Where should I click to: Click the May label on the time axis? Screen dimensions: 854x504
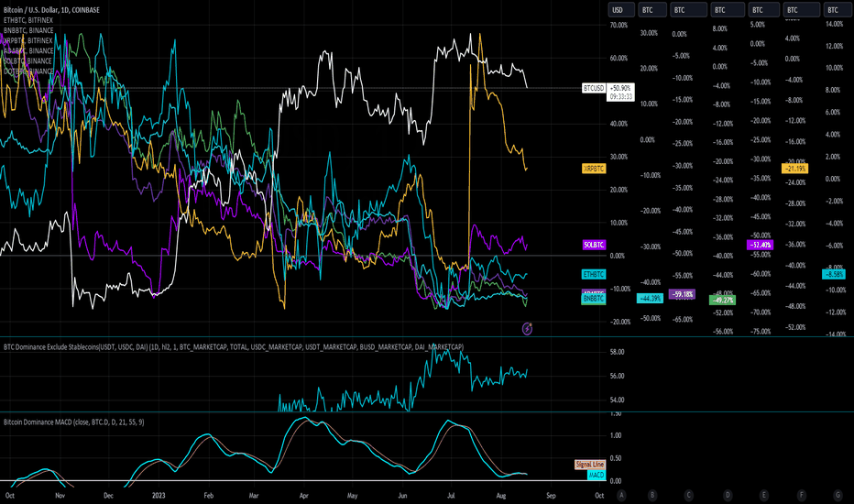(353, 496)
